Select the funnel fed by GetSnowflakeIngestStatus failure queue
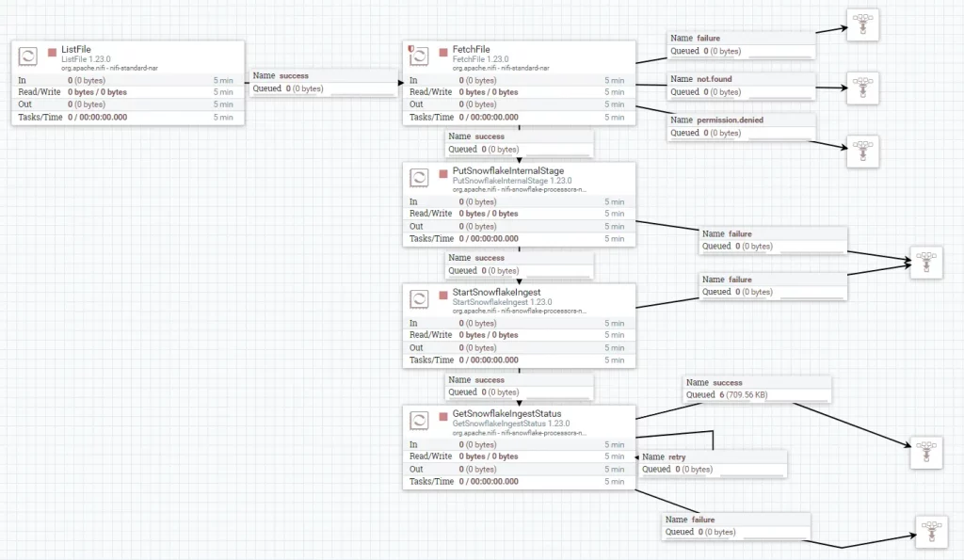Screen dimensions: 964x560 click(x=931, y=533)
